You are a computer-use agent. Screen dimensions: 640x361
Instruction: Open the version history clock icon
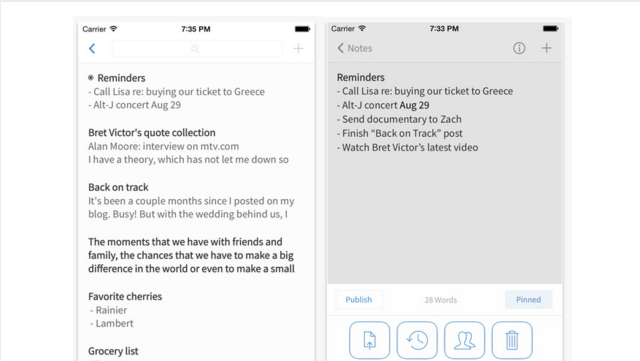point(417,340)
